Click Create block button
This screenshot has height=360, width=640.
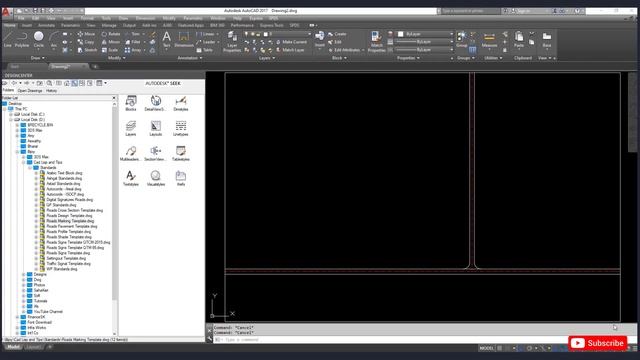pyautogui.click(x=337, y=34)
